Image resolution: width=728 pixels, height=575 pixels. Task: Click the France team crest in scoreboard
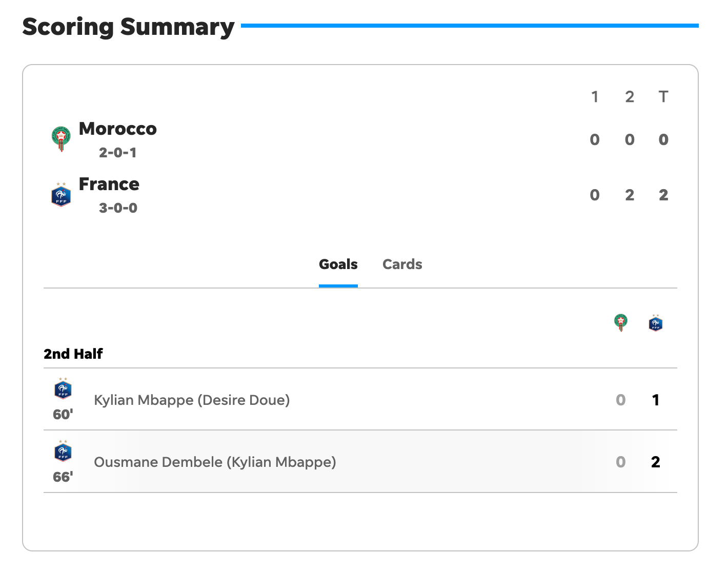pos(61,194)
